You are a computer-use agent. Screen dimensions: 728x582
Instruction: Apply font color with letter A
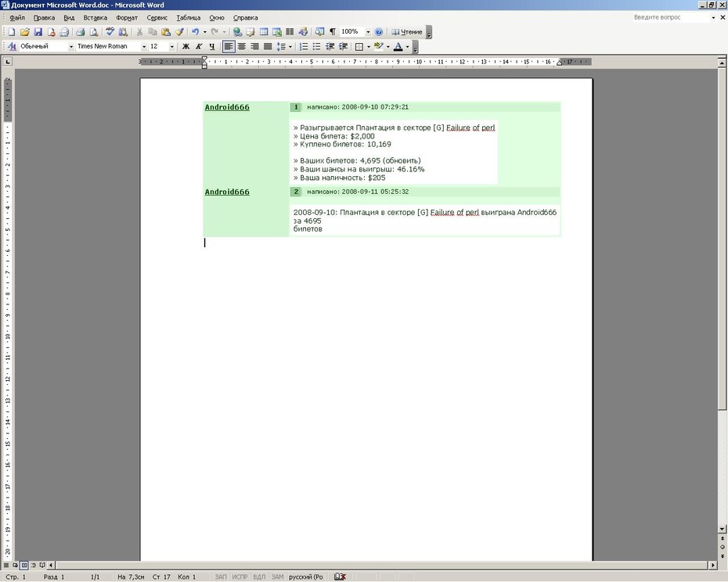click(398, 46)
